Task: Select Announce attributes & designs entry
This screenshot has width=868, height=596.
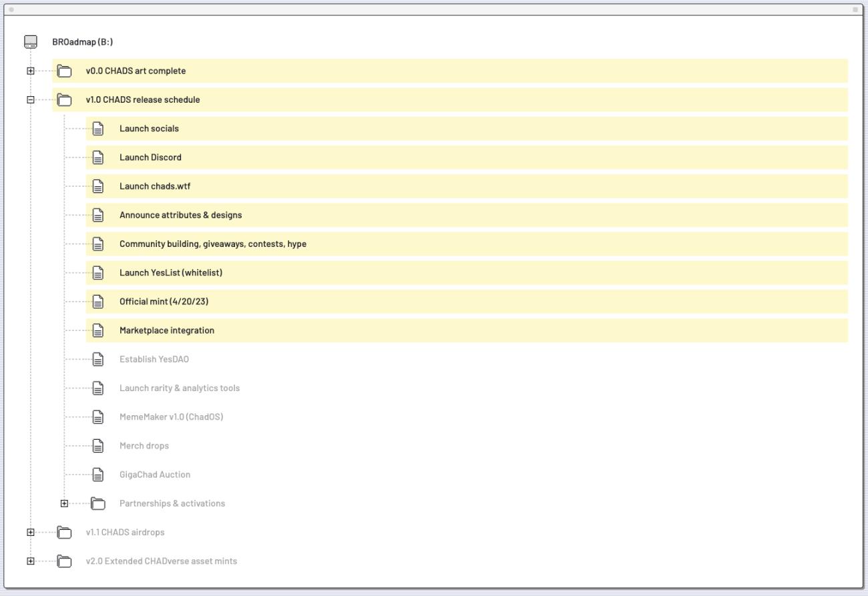Action: tap(180, 215)
